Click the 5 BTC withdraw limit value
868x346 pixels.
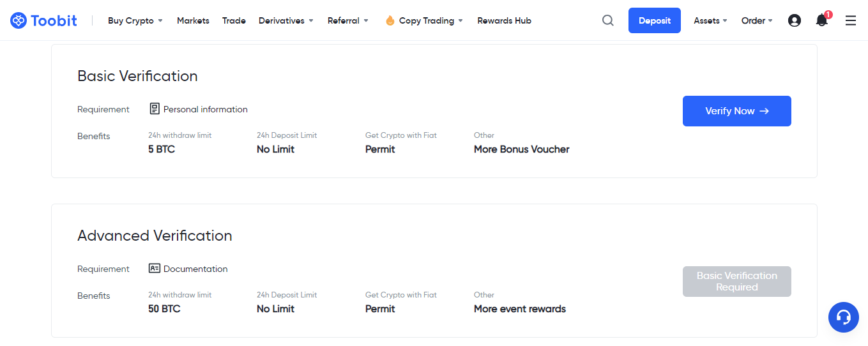click(x=162, y=149)
